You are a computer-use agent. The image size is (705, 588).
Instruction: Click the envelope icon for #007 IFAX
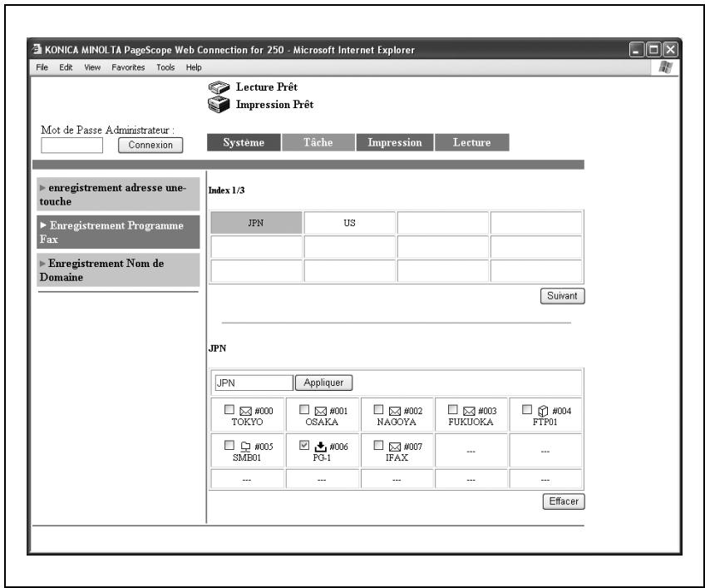(395, 447)
